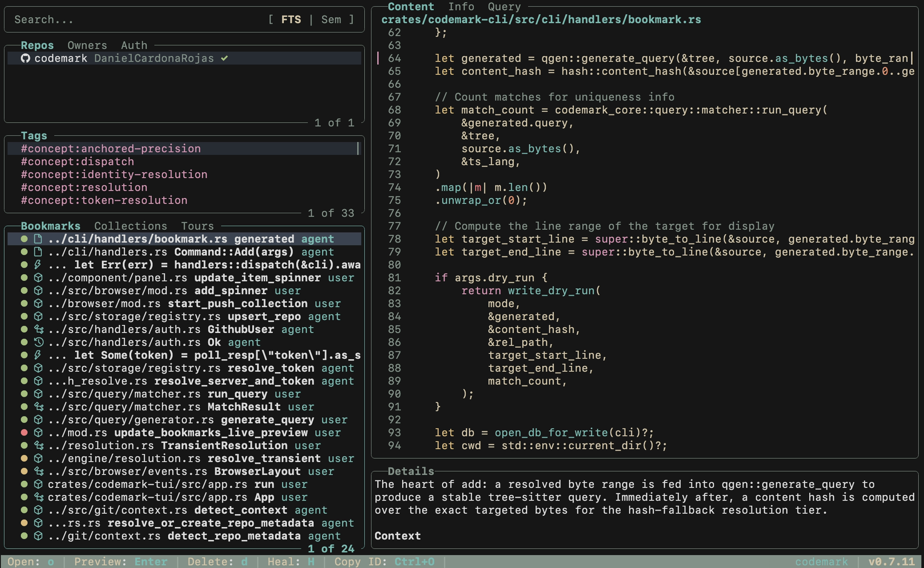Click the Preview: Enter shortcut in the status bar

tap(121, 562)
